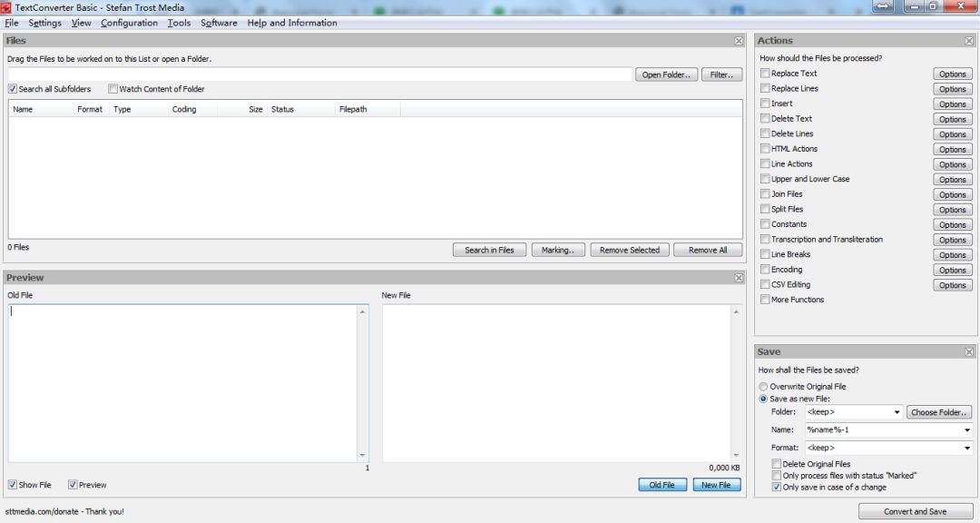This screenshot has width=980, height=523.
Task: Click the New File scrollbar up arrow
Action: tap(736, 311)
